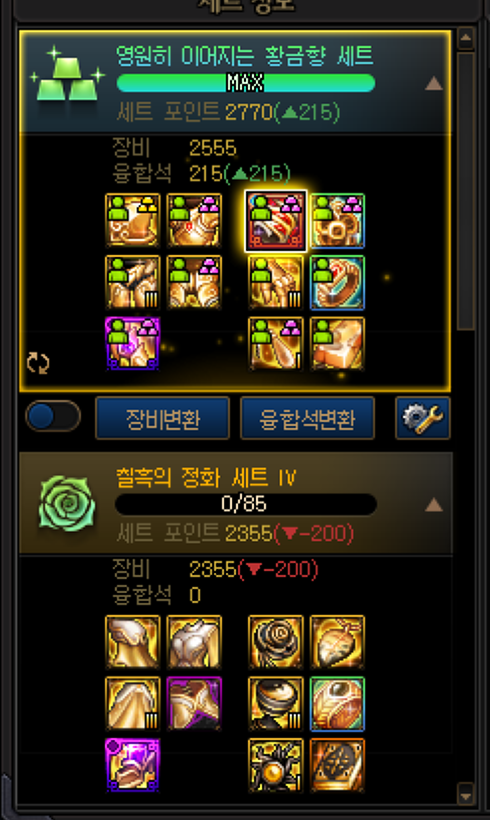Click the 0/85 set progress bar
Screen dimensions: 490x820
246,504
